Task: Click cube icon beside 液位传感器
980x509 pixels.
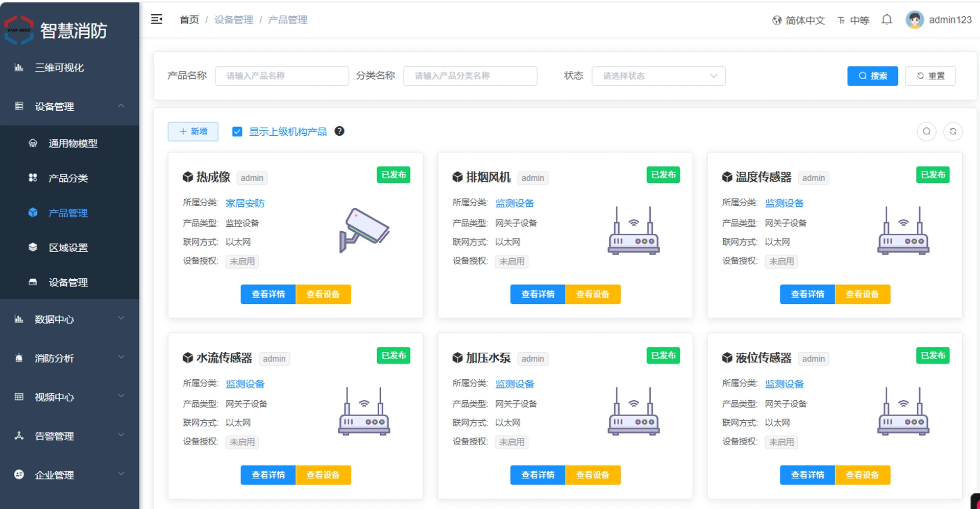Action: (727, 358)
